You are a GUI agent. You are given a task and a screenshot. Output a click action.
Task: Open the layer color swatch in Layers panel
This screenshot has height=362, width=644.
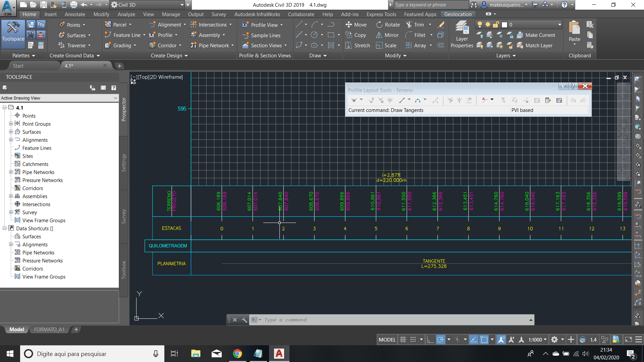click(504, 24)
